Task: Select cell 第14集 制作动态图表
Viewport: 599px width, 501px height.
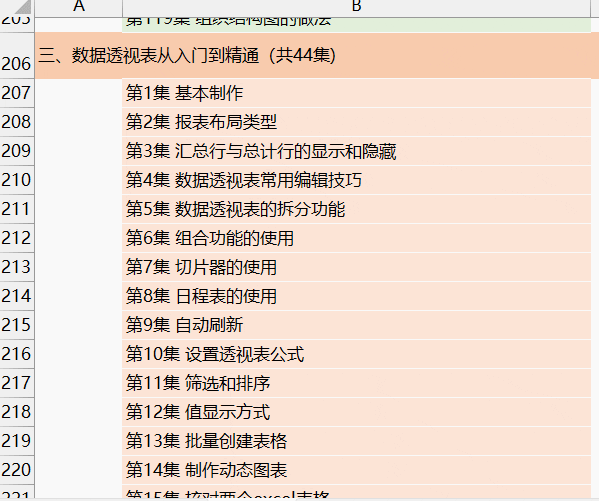Action: tap(356, 470)
